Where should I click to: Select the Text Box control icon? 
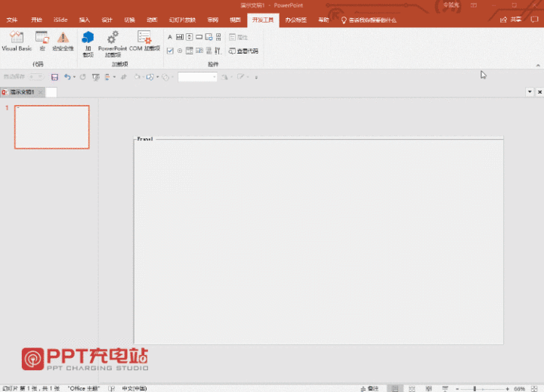click(180, 37)
